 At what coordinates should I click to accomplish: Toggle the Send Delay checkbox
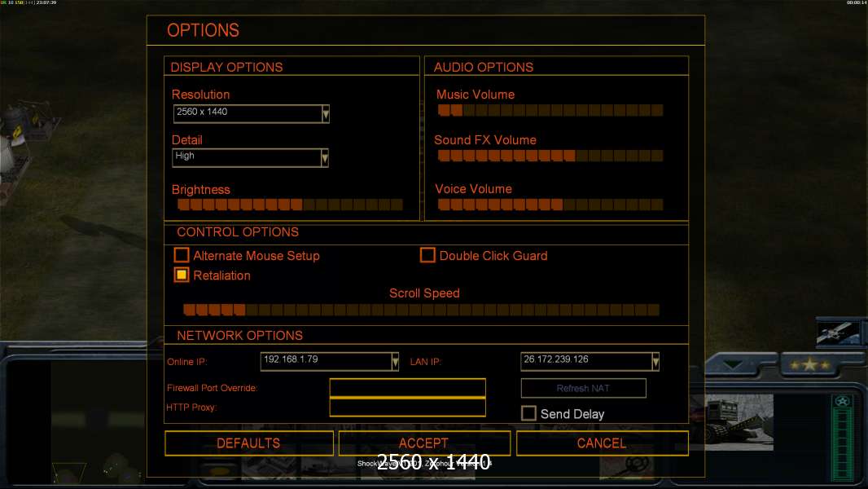click(x=528, y=413)
